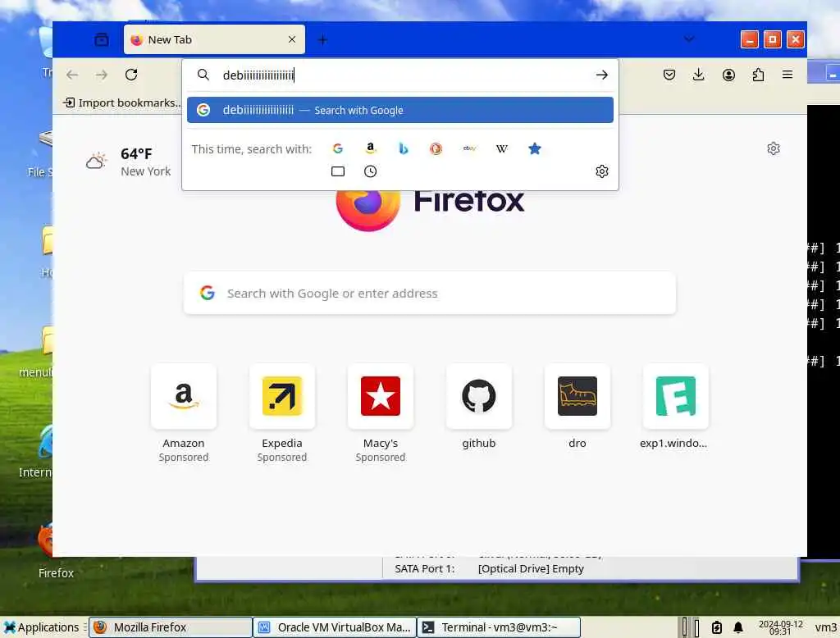Search in Bookmarks star icon
This screenshot has width=840, height=638.
pos(535,148)
